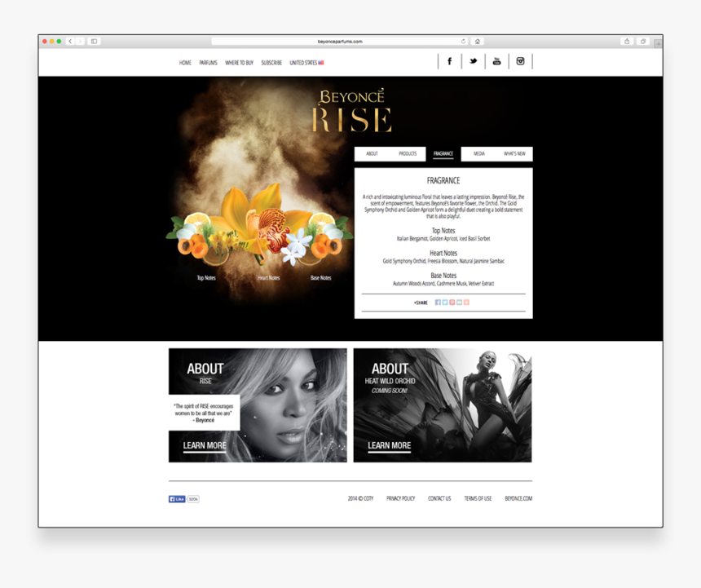Add a new tab with plus button
This screenshot has height=588, width=701.
pyautogui.click(x=658, y=43)
